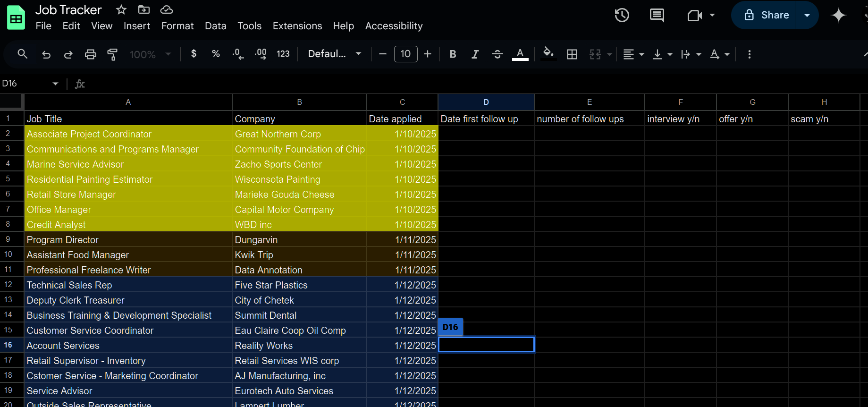Click the Undo arrow icon
The height and width of the screenshot is (407, 868).
tap(46, 54)
